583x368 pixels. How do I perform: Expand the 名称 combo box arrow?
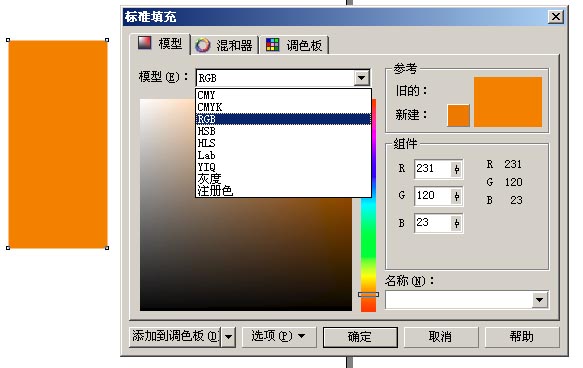(539, 300)
